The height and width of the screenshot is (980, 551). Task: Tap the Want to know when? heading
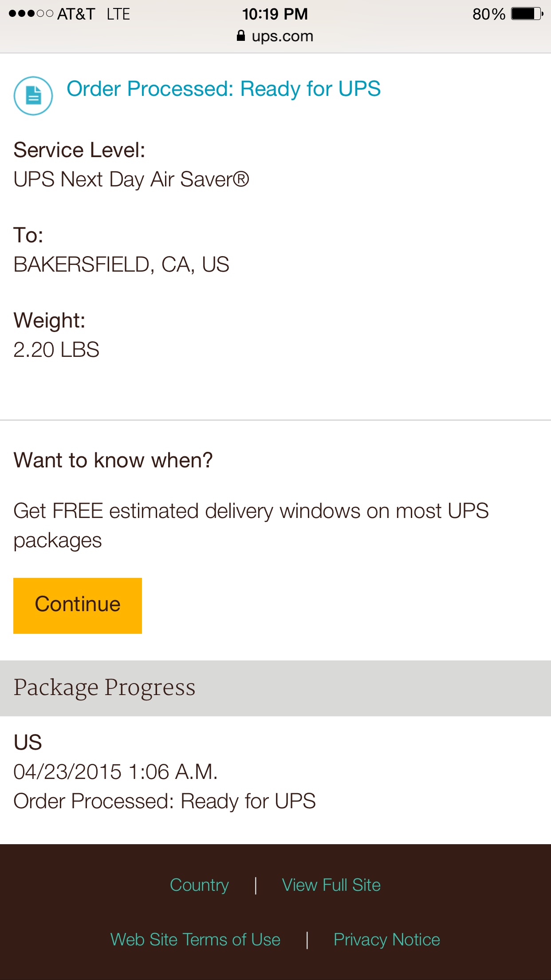point(113,460)
